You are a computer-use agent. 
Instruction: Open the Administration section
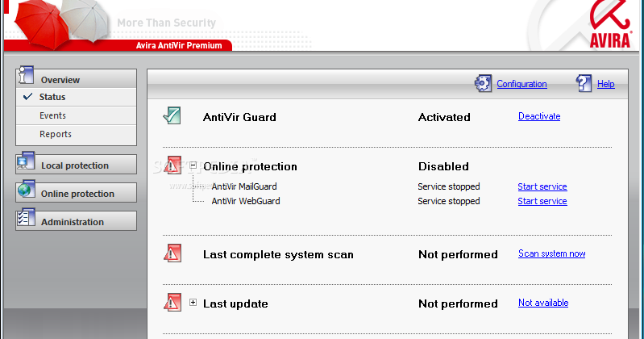76,221
